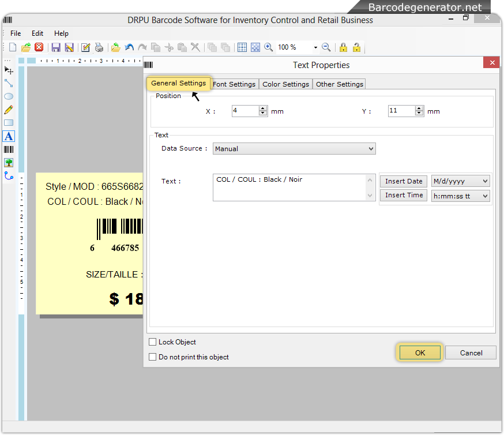Select the Barcode tool
The height and width of the screenshot is (435, 504).
9,149
